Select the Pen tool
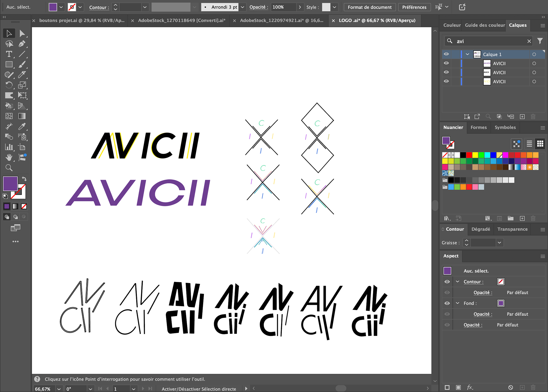This screenshot has height=392, width=548. coord(22,44)
